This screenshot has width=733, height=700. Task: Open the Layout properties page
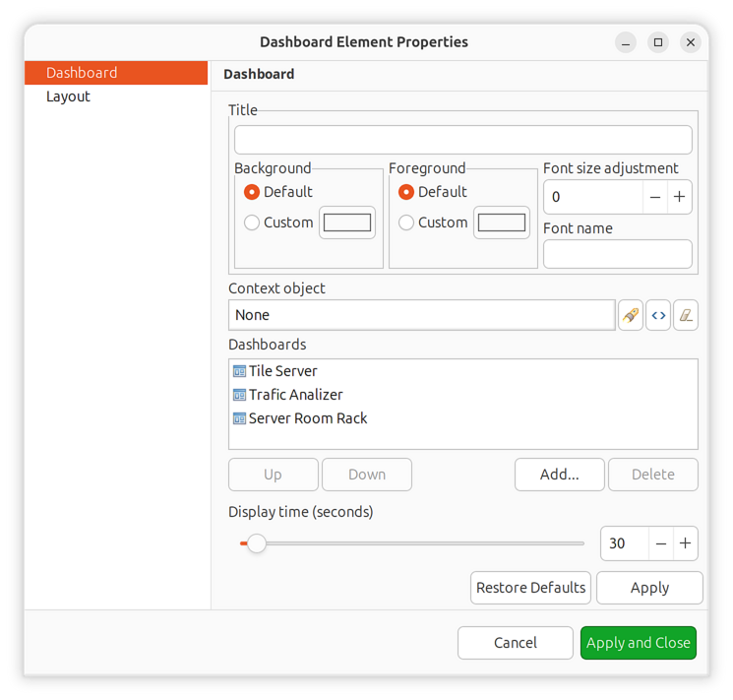click(68, 96)
